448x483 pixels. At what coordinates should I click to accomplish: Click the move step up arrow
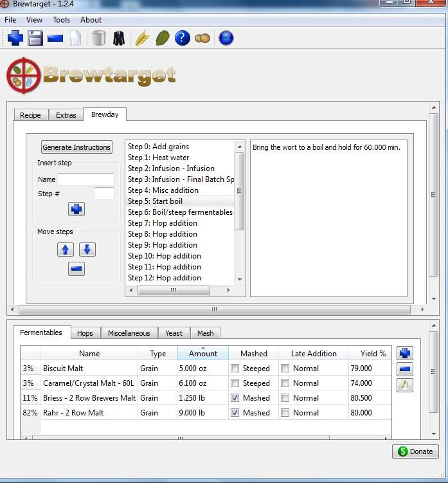pyautogui.click(x=66, y=250)
